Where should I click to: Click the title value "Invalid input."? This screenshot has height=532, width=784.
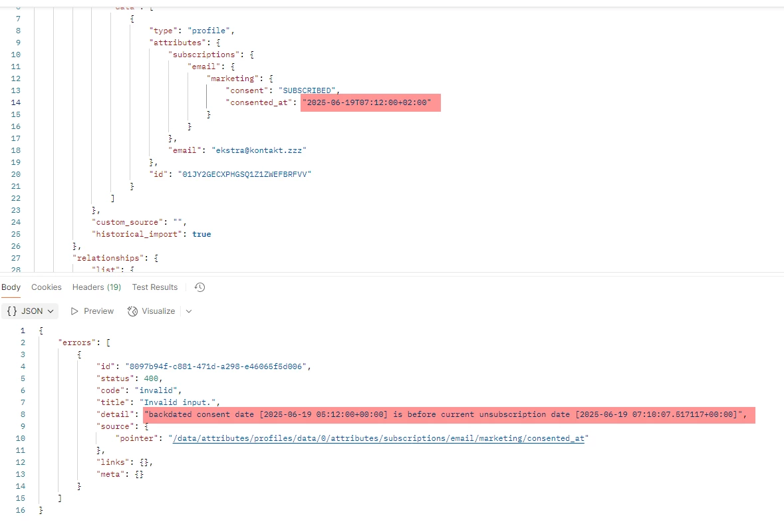(x=178, y=402)
